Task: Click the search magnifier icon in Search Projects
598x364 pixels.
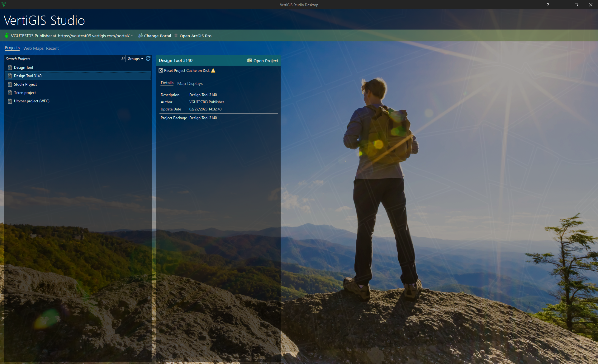Action: point(123,58)
